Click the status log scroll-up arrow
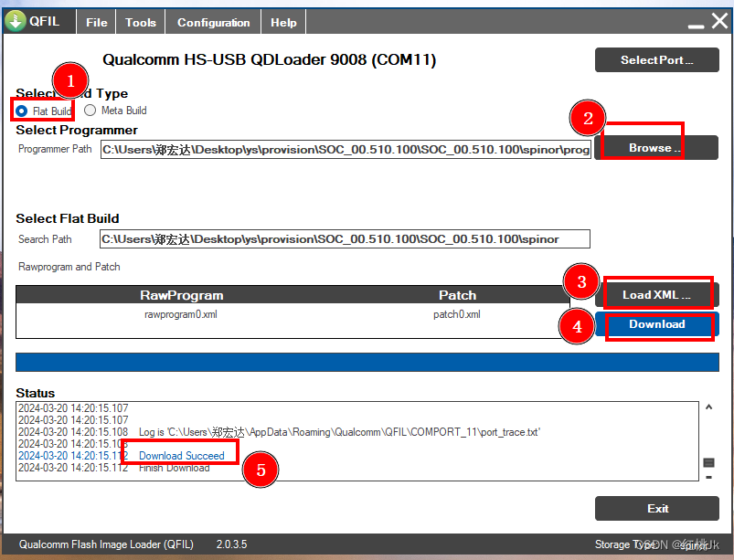Image resolution: width=734 pixels, height=560 pixels. point(708,407)
